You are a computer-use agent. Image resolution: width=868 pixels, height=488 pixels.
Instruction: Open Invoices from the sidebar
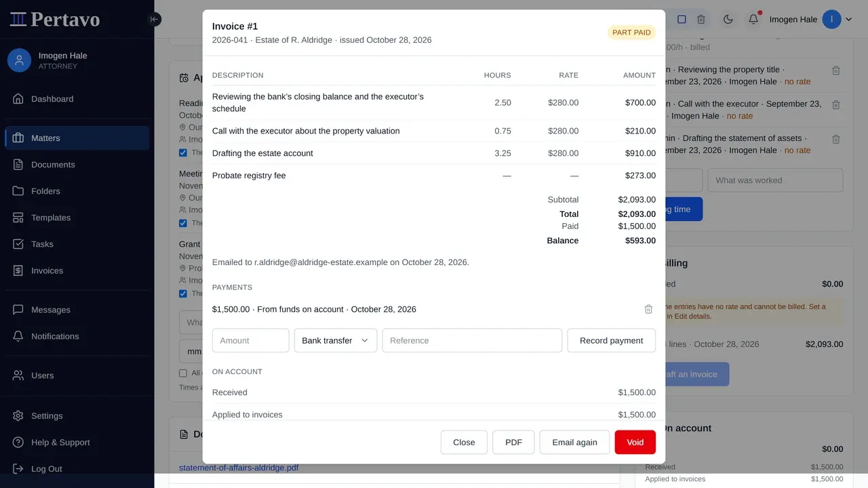77,270
